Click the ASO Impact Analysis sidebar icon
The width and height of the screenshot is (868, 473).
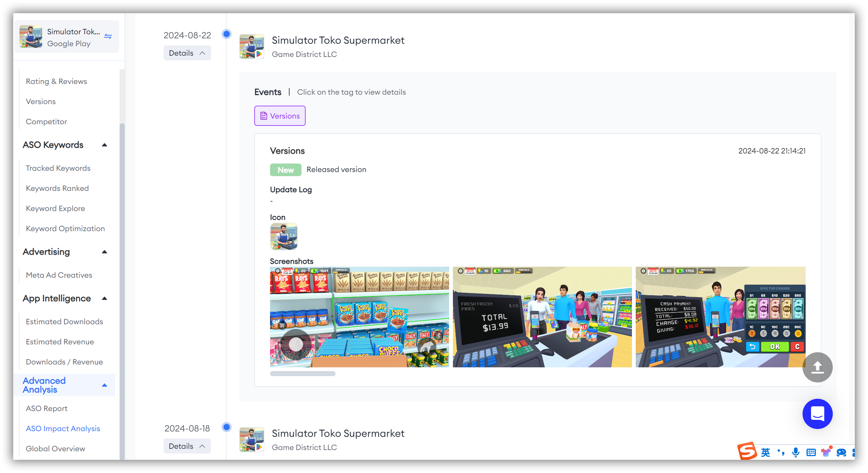(x=62, y=428)
